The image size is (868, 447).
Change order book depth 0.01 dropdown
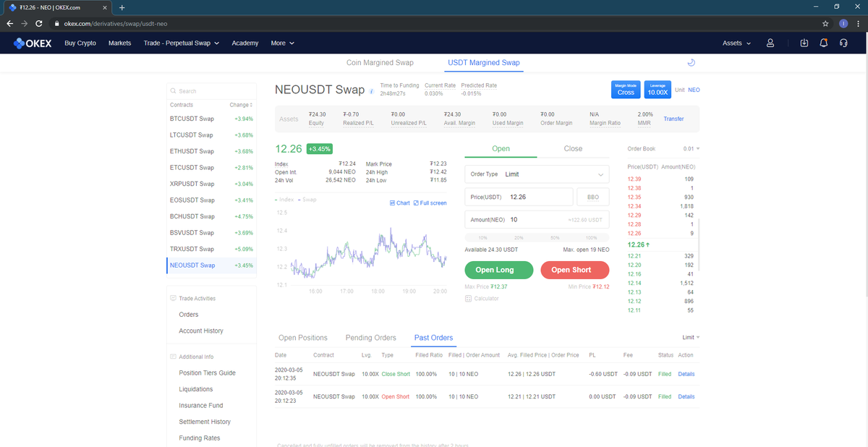tap(692, 148)
